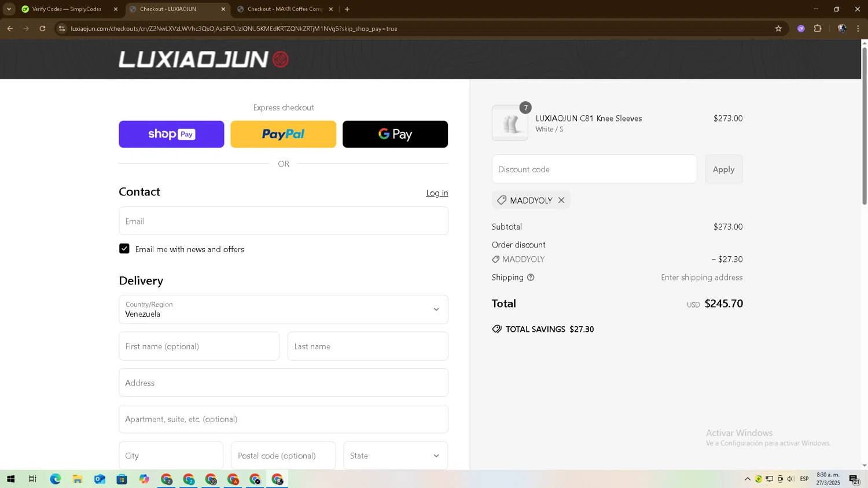The width and height of the screenshot is (868, 488).
Task: Close the Checkout - MAKR Coffee tab
Action: 331,9
